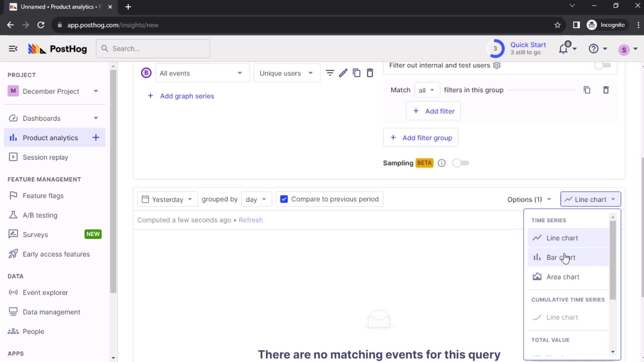Toggle the Compare to previous period checkbox
Screen dimensions: 644x362
coord(283,198)
